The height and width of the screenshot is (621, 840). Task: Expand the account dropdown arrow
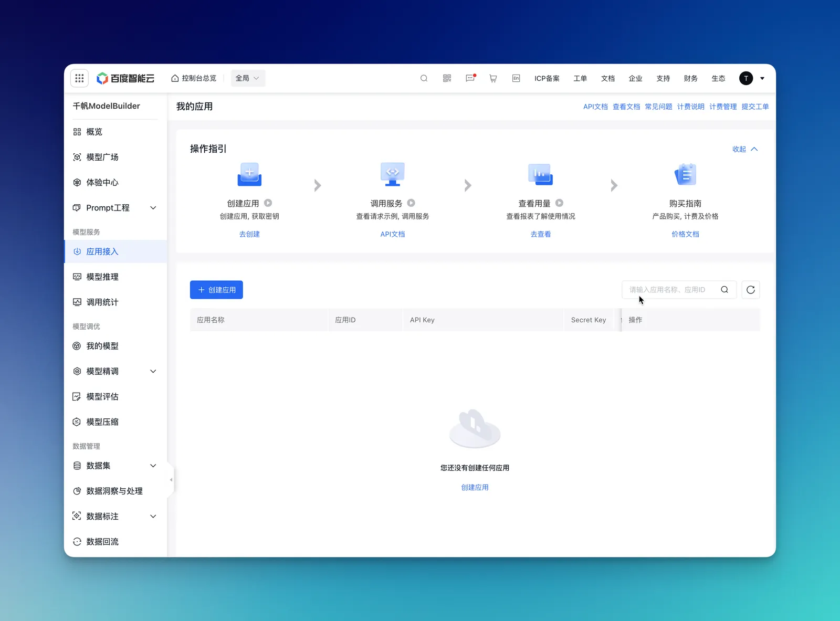pyautogui.click(x=762, y=78)
